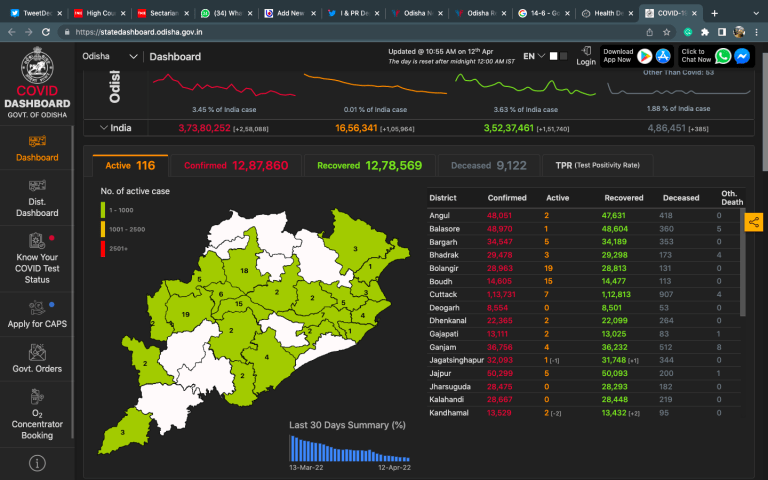Open O2 Concentrator Booking

coord(37,421)
